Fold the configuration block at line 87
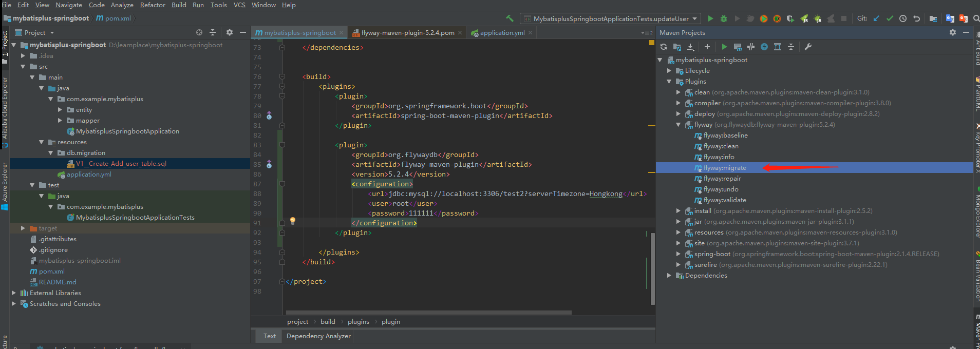The height and width of the screenshot is (349, 980). tap(282, 184)
